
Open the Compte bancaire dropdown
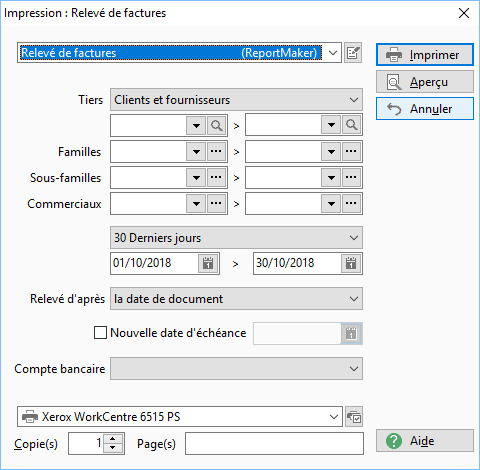236,369
